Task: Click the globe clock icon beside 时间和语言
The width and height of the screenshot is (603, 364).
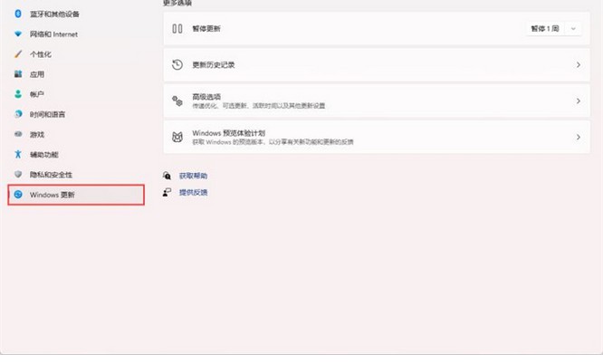Action: pos(17,114)
